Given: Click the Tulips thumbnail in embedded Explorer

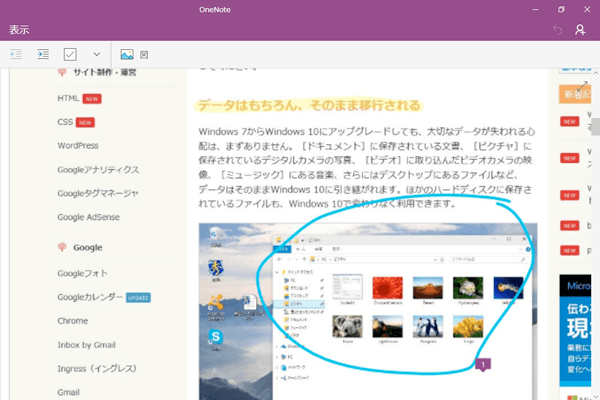Looking at the screenshot, I should point(468,327).
